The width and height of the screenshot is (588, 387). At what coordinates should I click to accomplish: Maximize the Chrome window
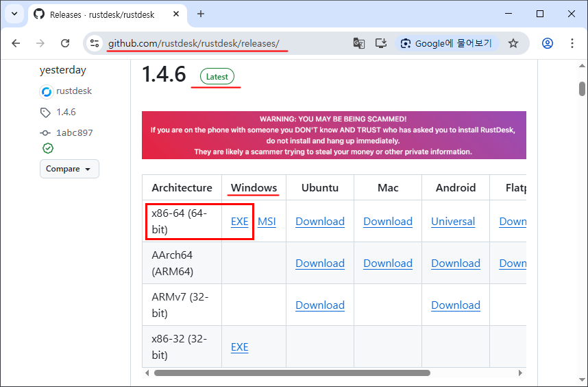click(540, 14)
